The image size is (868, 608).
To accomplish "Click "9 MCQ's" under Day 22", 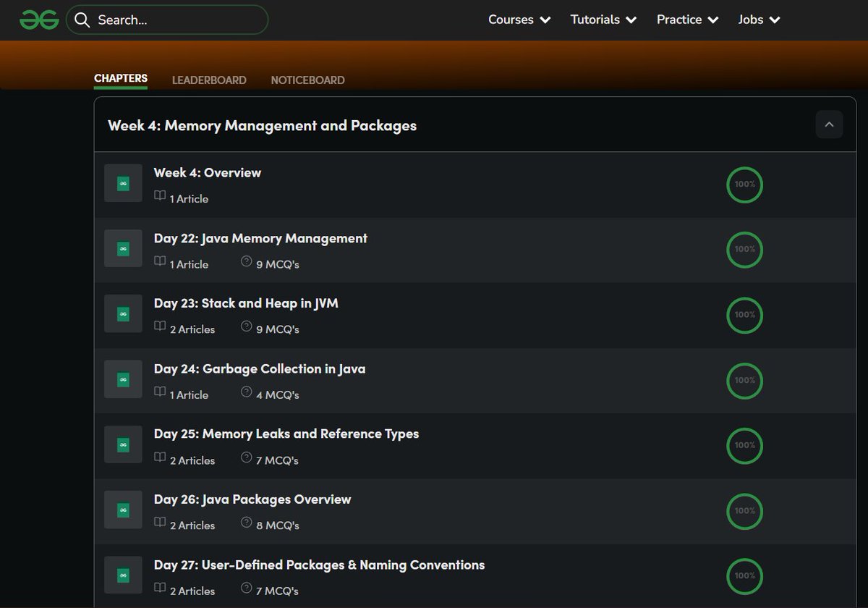I will (278, 264).
